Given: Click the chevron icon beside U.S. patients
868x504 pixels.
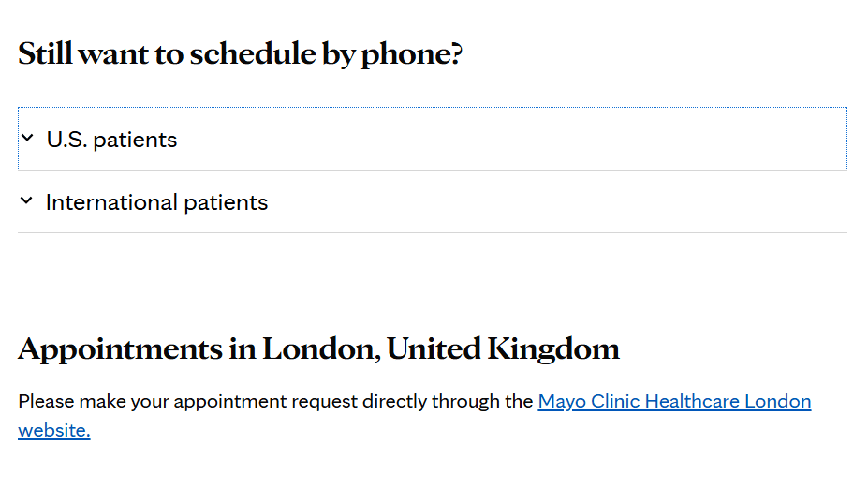Looking at the screenshot, I should (27, 138).
